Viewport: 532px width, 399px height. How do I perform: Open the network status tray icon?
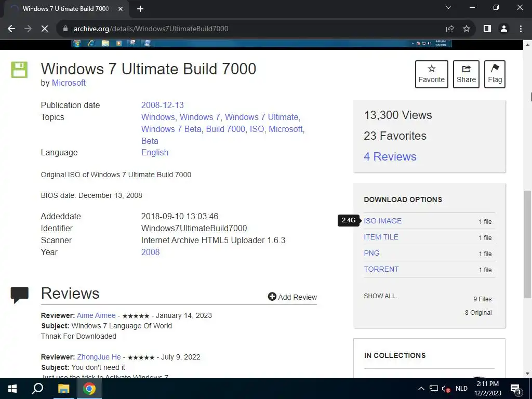(x=434, y=389)
